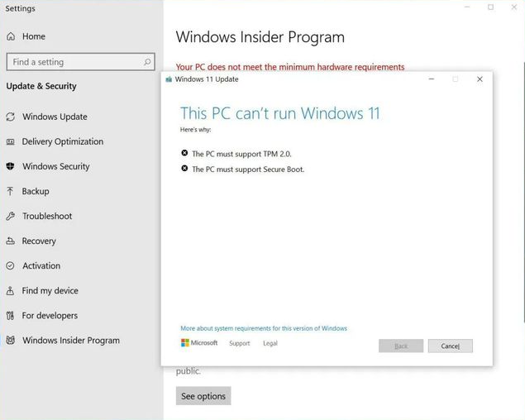Click the Home icon in Settings sidebar
Viewport: 525px width, 420px height.
[x=11, y=36]
